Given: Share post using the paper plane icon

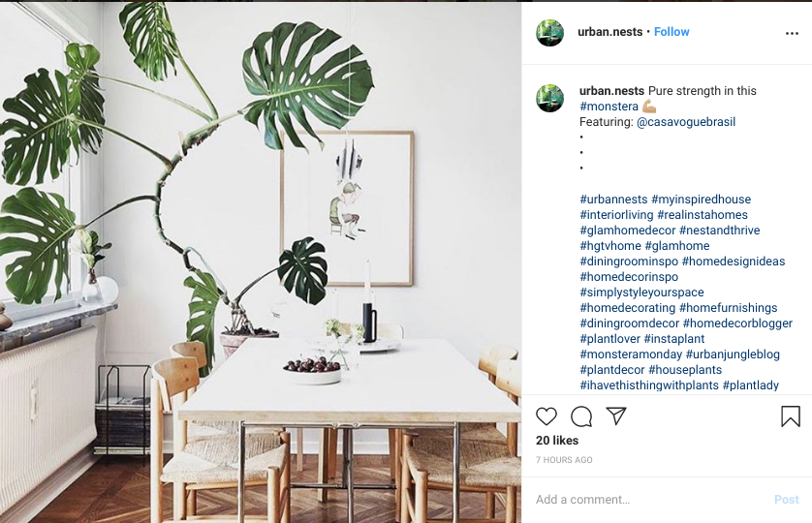Looking at the screenshot, I should 616,415.
